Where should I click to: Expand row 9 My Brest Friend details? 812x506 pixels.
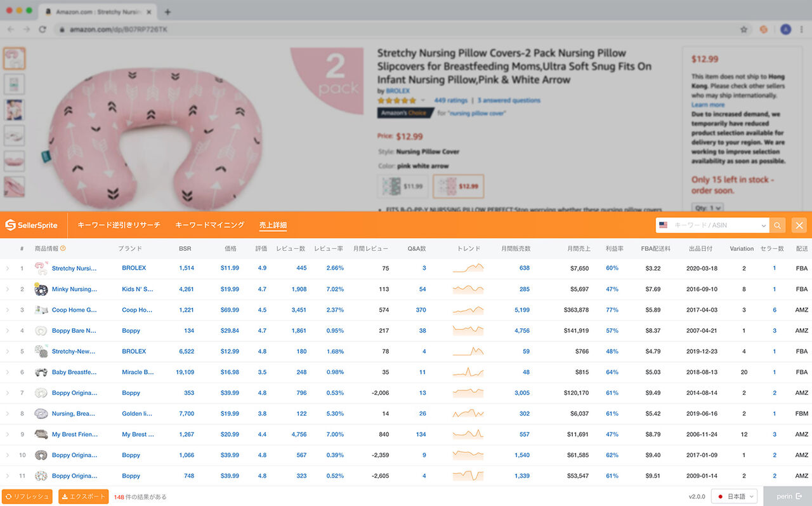(8, 434)
